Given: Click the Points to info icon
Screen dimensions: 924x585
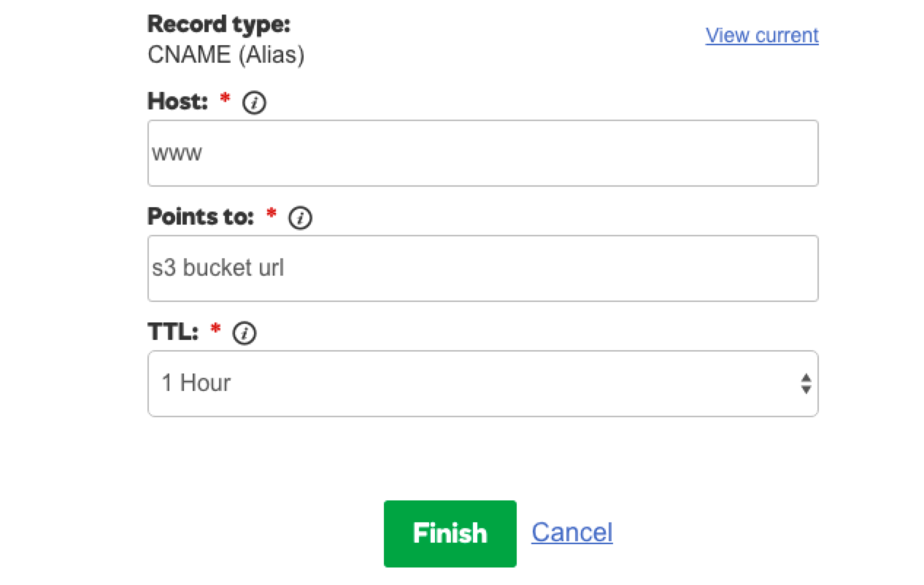Looking at the screenshot, I should point(301,218).
